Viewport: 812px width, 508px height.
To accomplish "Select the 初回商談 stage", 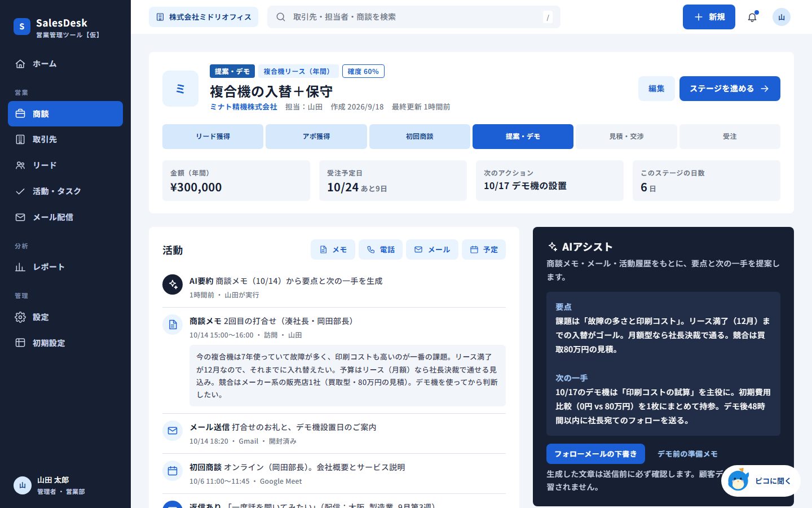I will point(420,137).
